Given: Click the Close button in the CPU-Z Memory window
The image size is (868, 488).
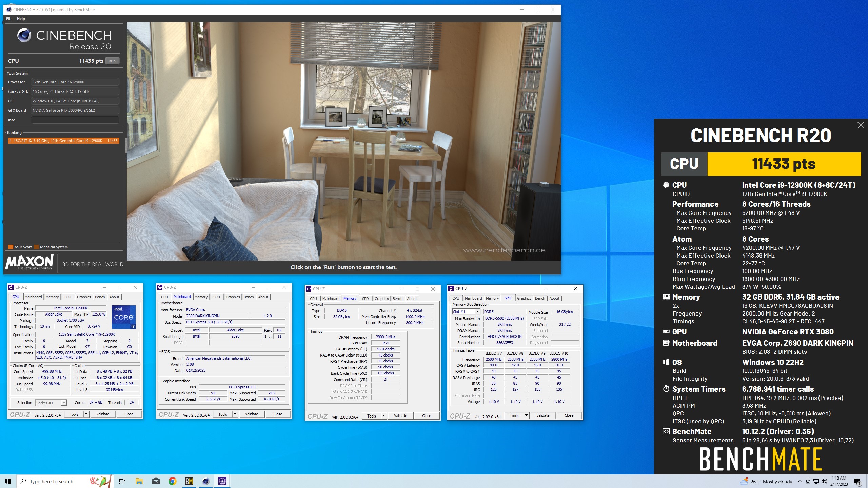Looking at the screenshot, I should click(x=427, y=416).
